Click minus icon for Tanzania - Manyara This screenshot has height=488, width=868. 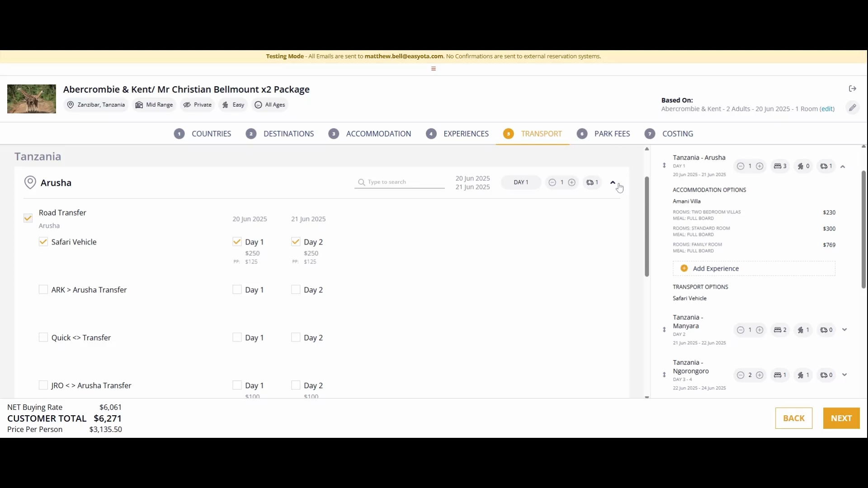coord(741,330)
